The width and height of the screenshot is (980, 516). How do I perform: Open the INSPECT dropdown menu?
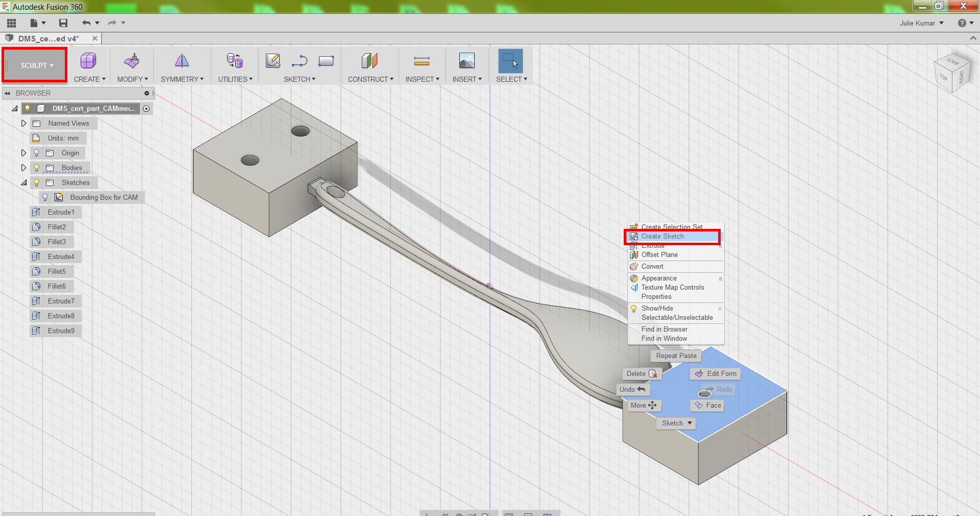422,79
